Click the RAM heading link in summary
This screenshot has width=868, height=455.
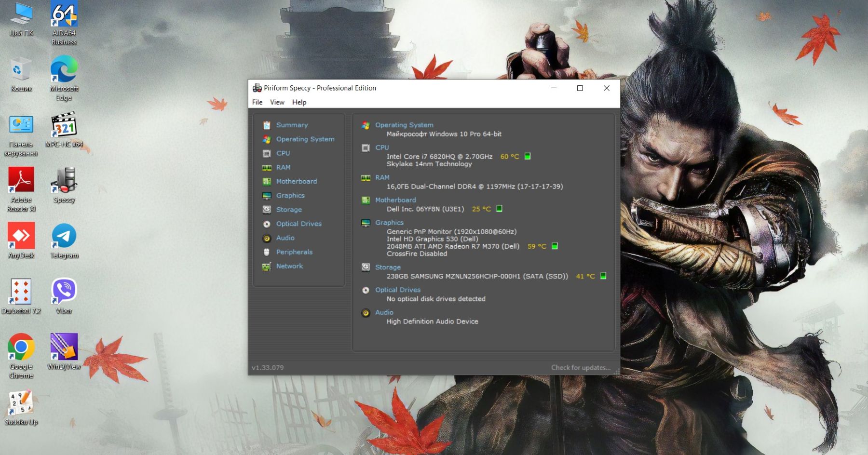coord(382,177)
